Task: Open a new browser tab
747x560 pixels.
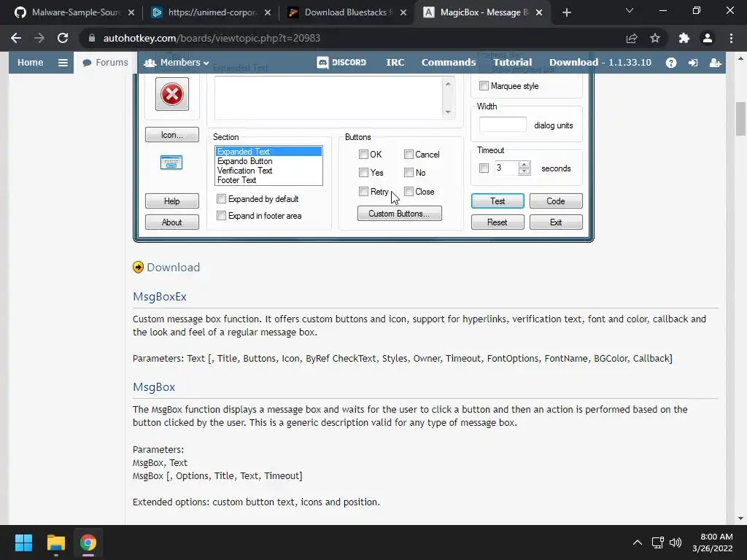Action: 566,12
